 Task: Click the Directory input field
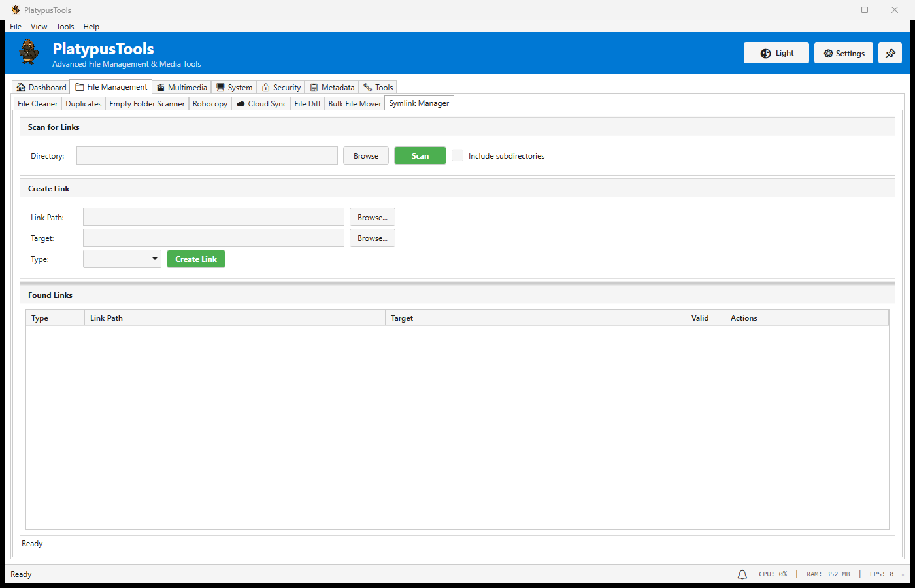[x=207, y=155]
